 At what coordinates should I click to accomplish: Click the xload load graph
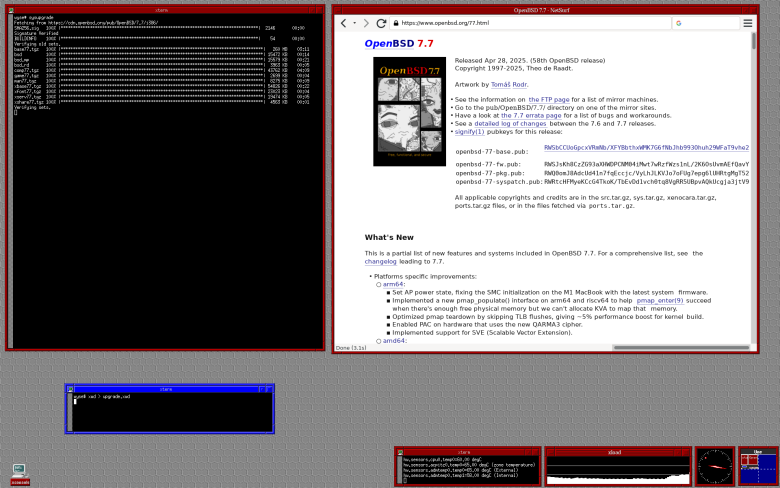coord(618,470)
